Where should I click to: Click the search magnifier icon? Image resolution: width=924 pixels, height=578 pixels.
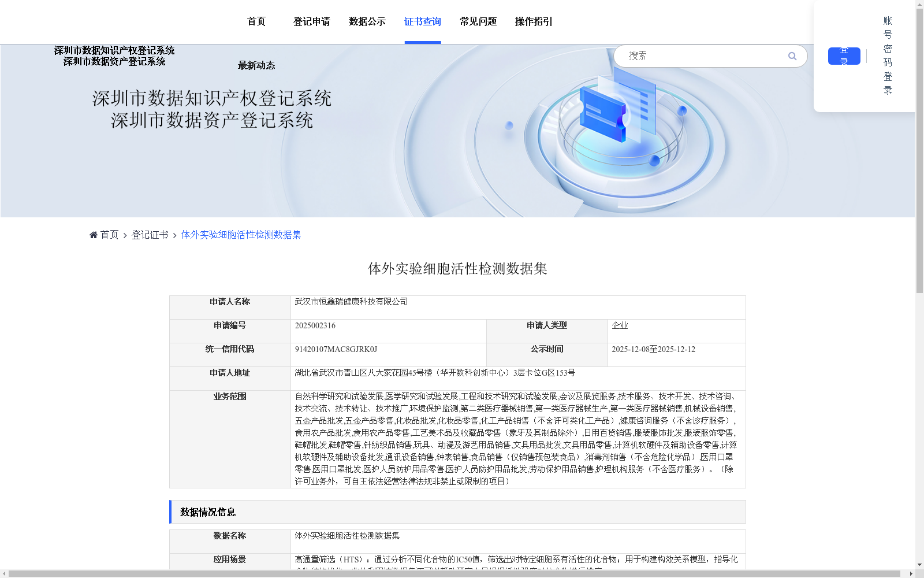[792, 56]
